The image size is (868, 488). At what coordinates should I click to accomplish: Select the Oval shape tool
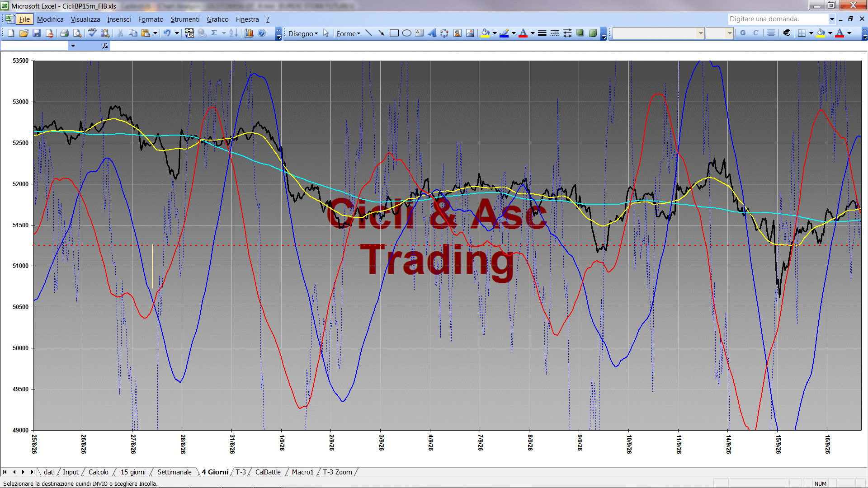(406, 33)
